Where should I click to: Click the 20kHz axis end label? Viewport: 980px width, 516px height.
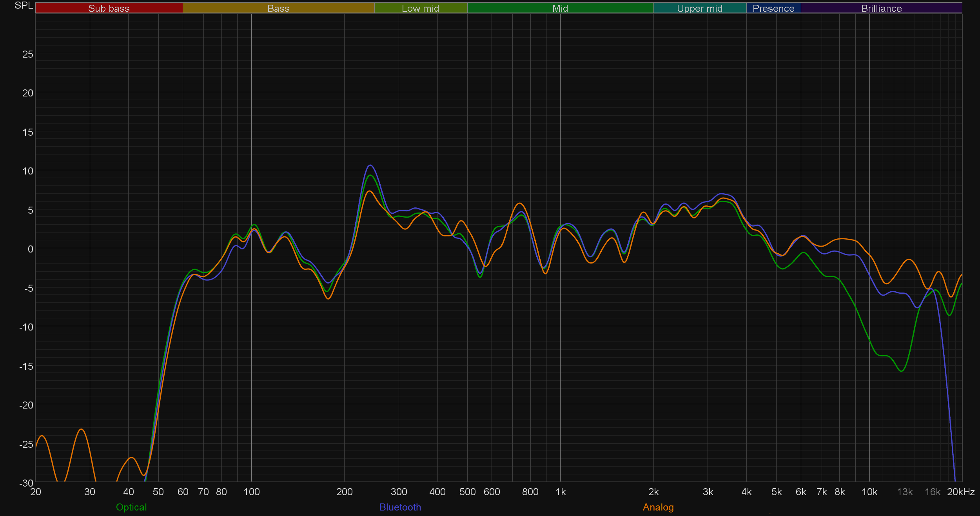960,492
